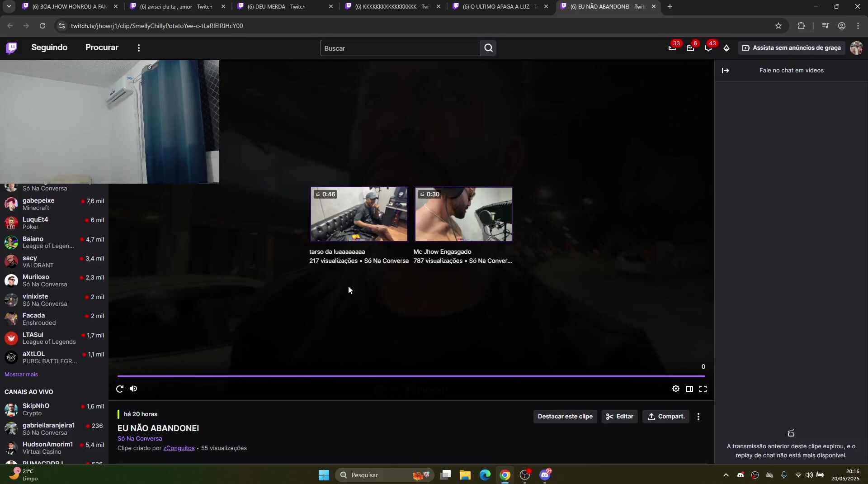
Task: Open aXtLOL PUBG channel
Action: click(x=54, y=357)
